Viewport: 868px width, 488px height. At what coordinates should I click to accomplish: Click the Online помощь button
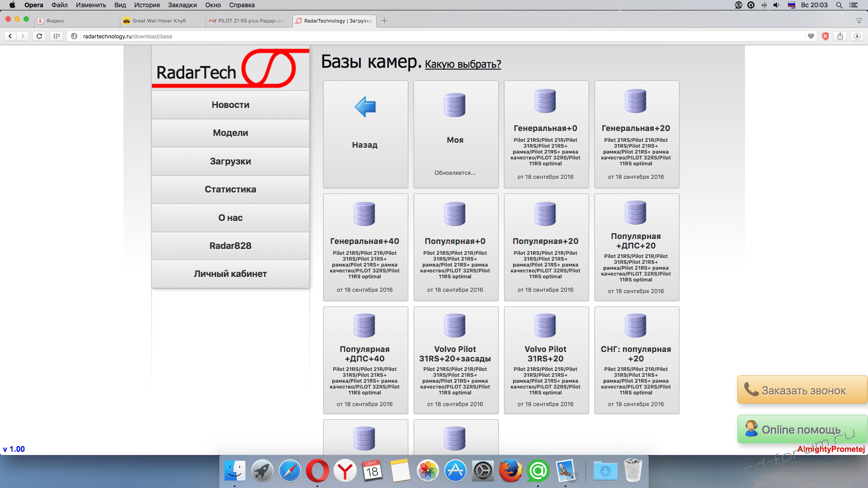pos(802,429)
